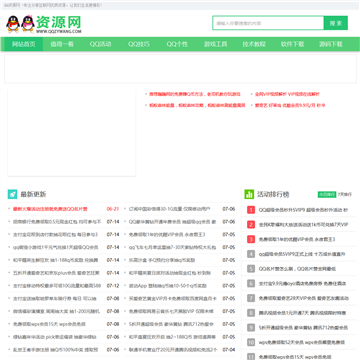Image resolution: width=360 pixels, height=360 pixels.
Task: Open the 支付宝移动特权 10G流量 post
Action: [x=57, y=286]
